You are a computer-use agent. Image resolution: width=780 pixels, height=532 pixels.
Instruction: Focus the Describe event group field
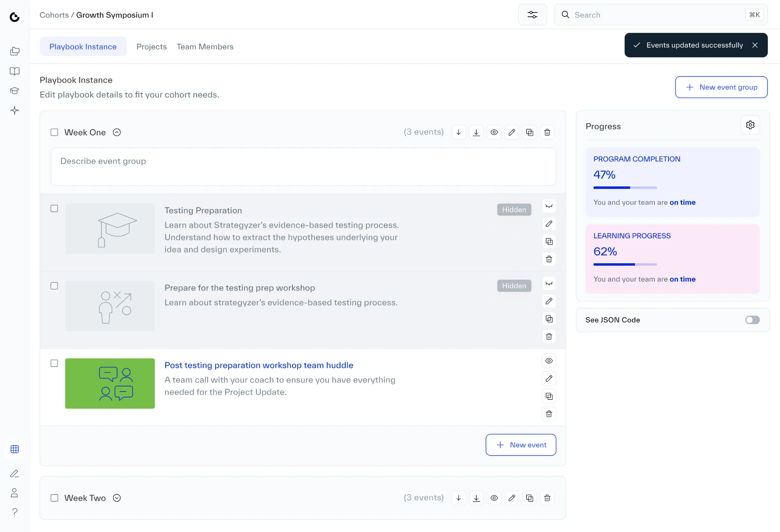pyautogui.click(x=303, y=167)
